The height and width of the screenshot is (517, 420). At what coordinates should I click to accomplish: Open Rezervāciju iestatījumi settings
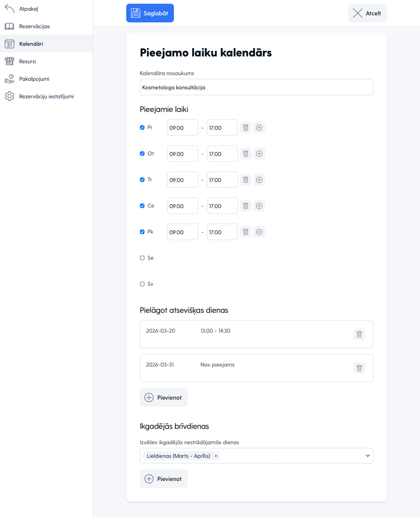(x=46, y=96)
